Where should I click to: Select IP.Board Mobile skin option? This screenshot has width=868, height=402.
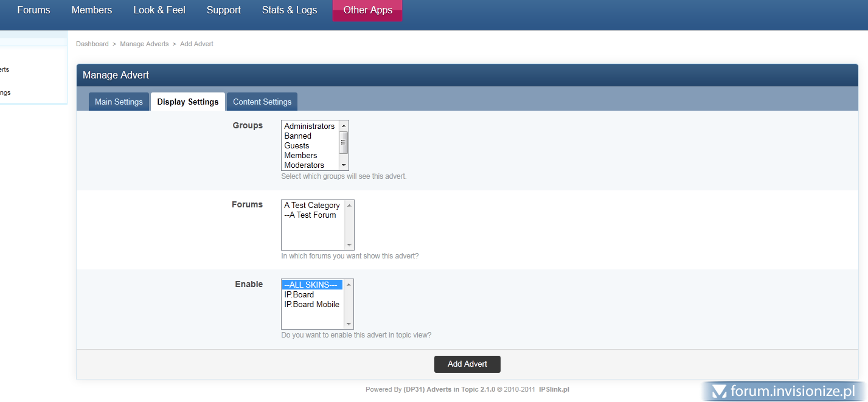(311, 305)
